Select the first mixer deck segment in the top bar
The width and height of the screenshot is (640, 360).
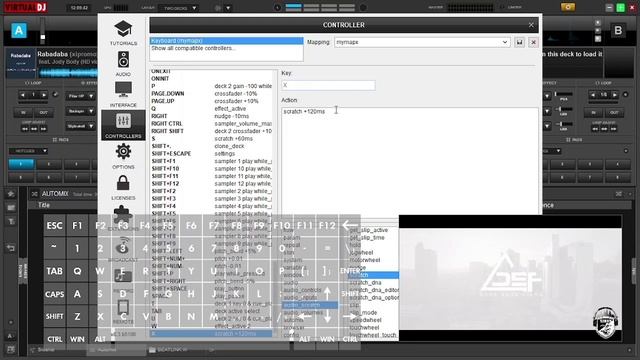[293, 7]
